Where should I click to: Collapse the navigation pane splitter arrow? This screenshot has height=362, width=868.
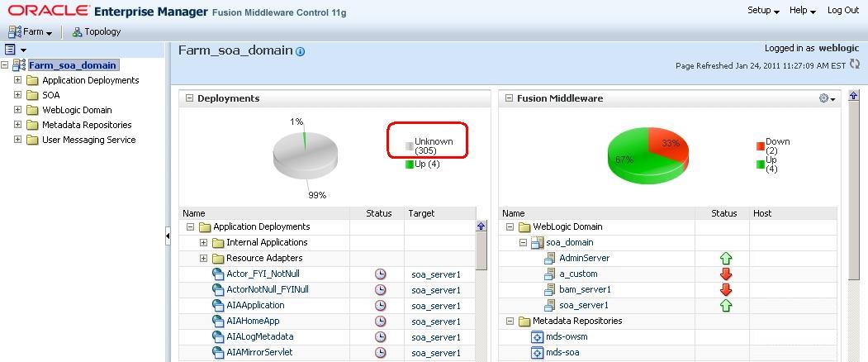pyautogui.click(x=168, y=236)
